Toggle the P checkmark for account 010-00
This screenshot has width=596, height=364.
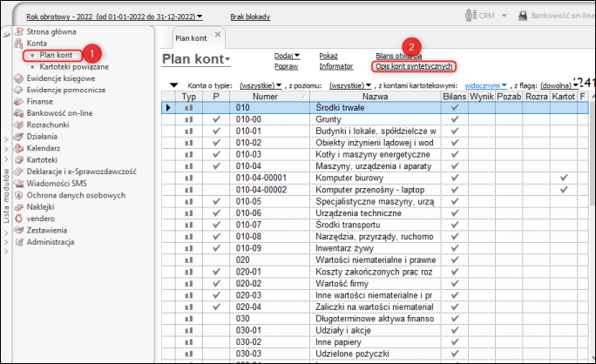point(216,119)
